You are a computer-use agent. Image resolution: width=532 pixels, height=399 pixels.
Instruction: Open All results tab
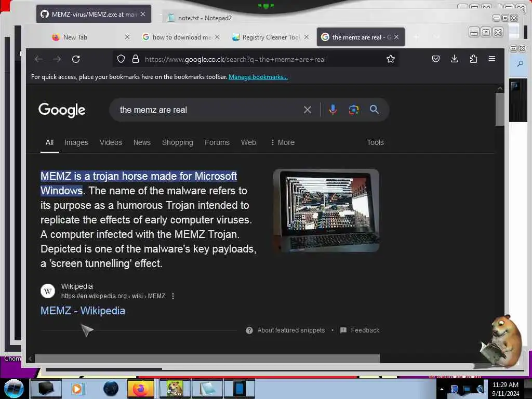click(49, 142)
